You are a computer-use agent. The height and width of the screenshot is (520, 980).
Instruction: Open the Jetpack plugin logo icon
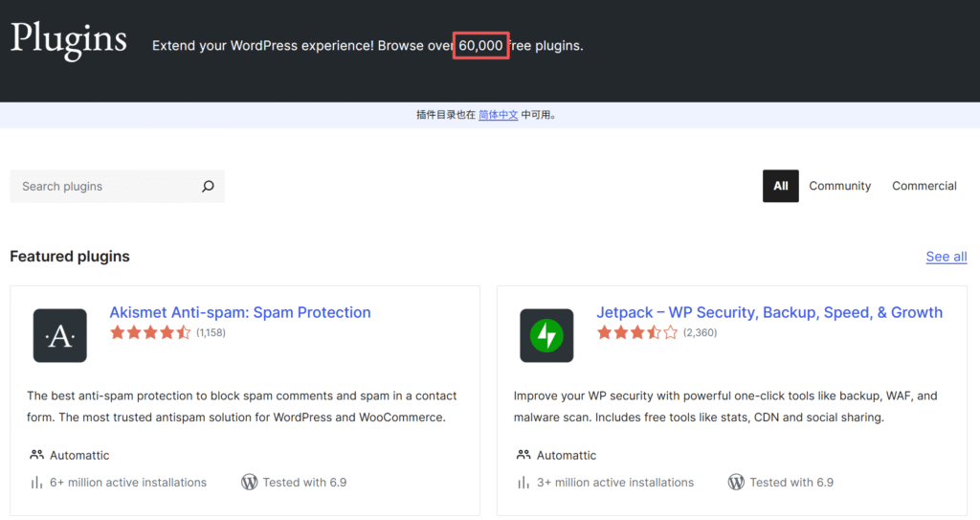[x=546, y=335]
